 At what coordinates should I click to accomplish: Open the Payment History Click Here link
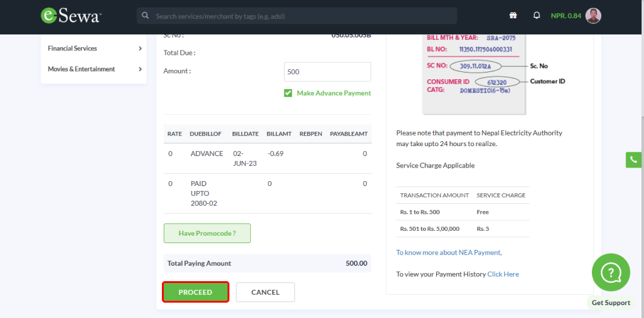[503, 274]
